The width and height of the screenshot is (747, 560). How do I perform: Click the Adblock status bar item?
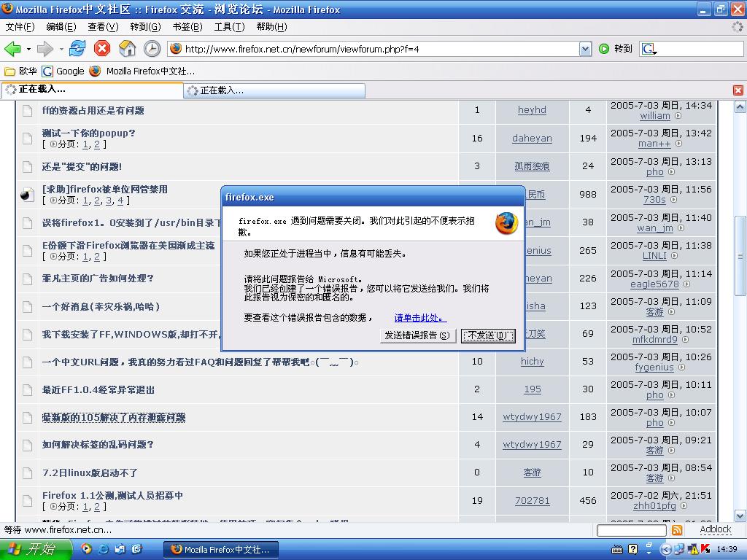715,529
